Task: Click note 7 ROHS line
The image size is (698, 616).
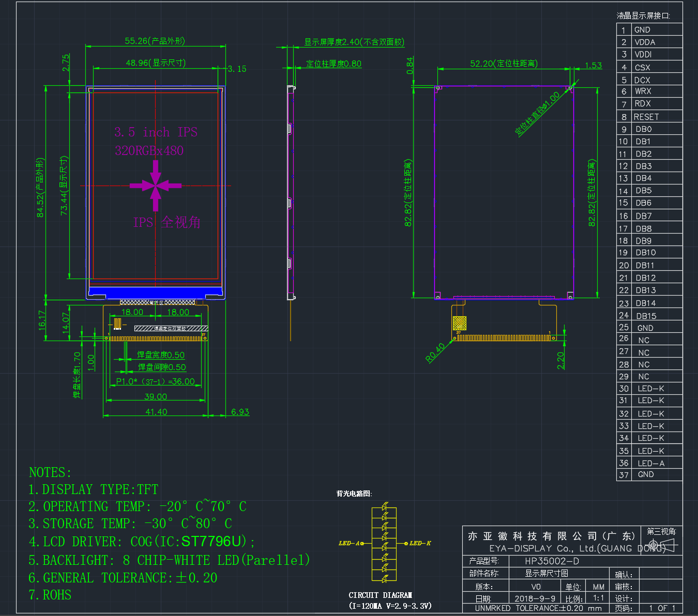Action: [50, 595]
